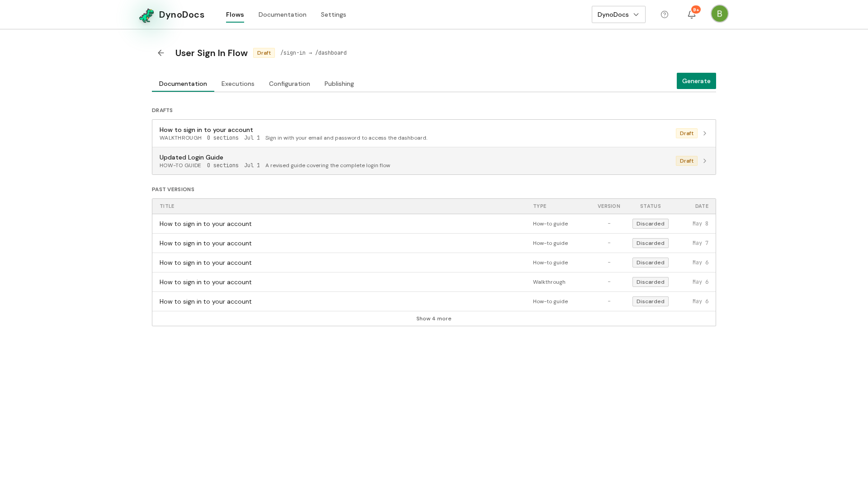This screenshot has width=868, height=488.
Task: Switch to the Publishing tab
Action: (339, 84)
